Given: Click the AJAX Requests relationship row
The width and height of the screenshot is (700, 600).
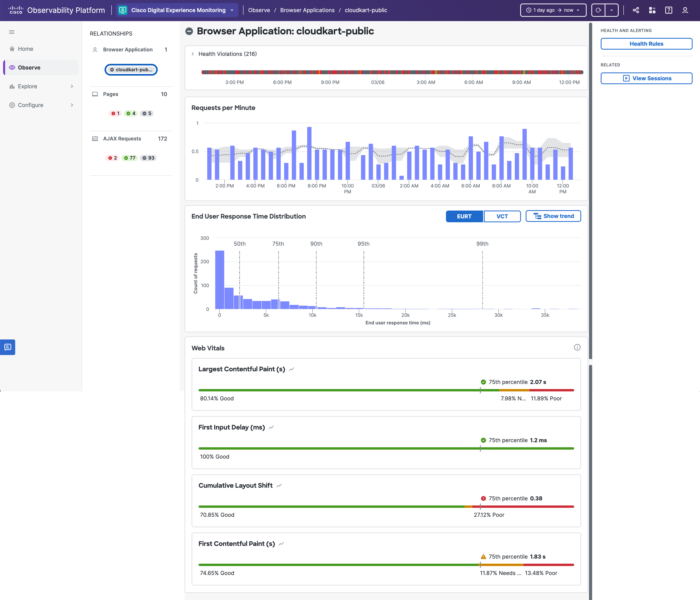Looking at the screenshot, I should point(131,139).
